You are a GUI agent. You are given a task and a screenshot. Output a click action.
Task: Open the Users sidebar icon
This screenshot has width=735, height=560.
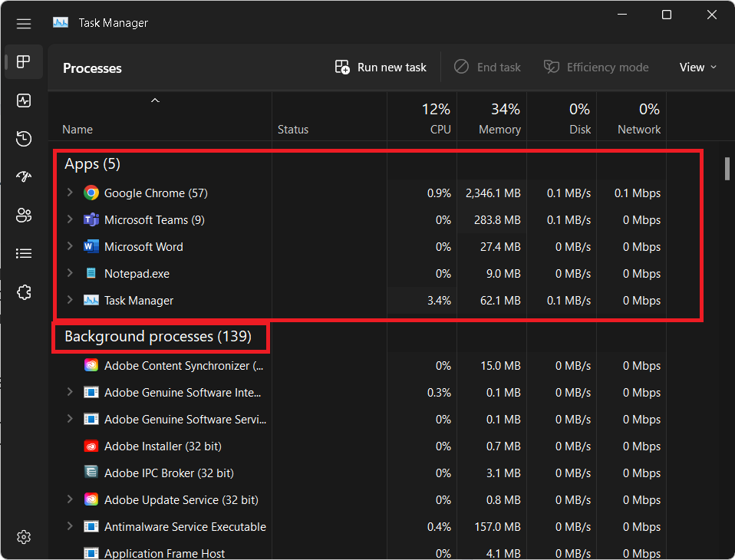click(24, 215)
